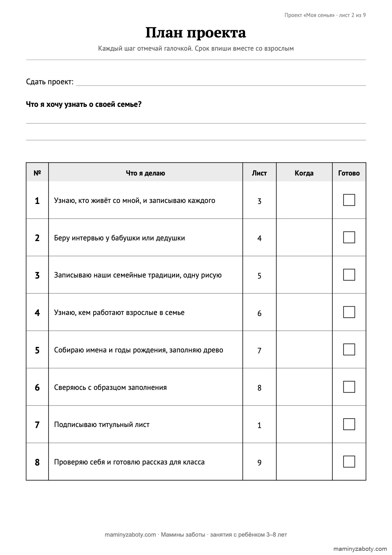Open the maminyzaboty.com footer link
This screenshot has height=555, width=392.
(x=130, y=535)
